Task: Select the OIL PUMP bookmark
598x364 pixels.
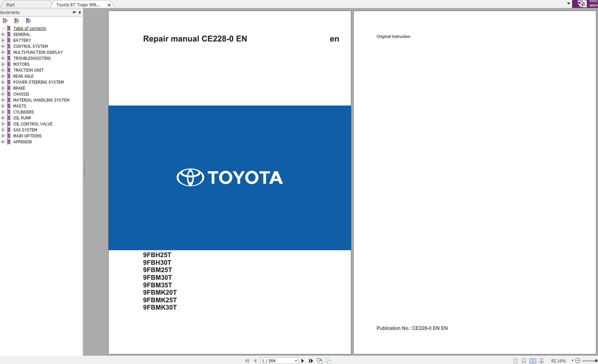Action: pos(22,118)
